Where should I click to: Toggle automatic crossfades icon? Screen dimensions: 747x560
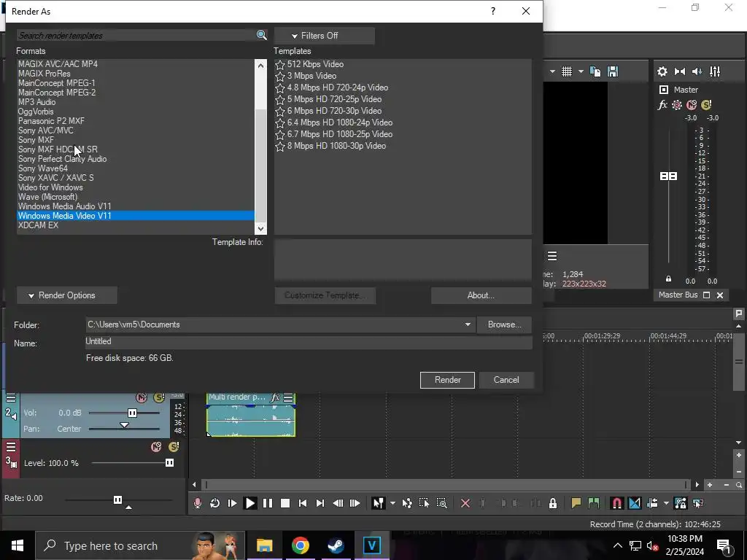(635, 503)
